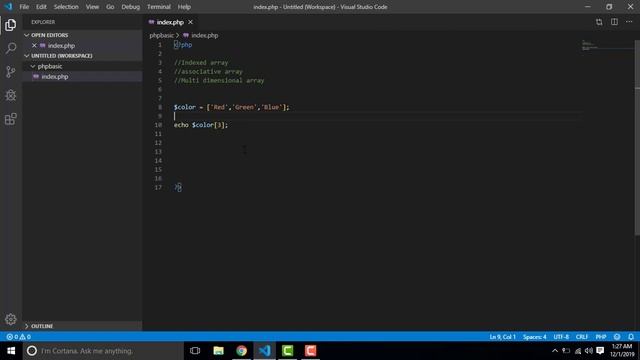The image size is (640, 360).
Task: Open the red Camtasia recorder taskbar icon
Action: (x=311, y=351)
